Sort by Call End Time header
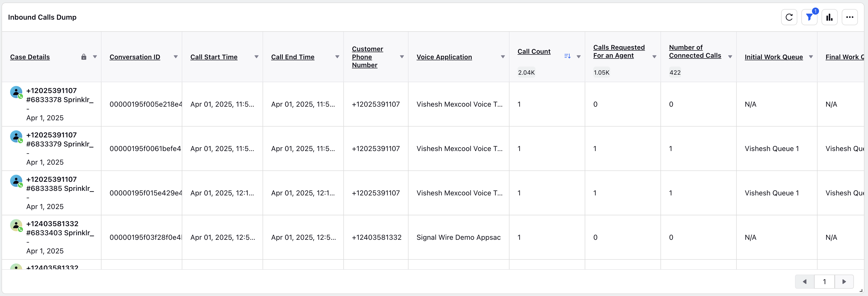Screen dimensions: 868x296 (x=293, y=57)
